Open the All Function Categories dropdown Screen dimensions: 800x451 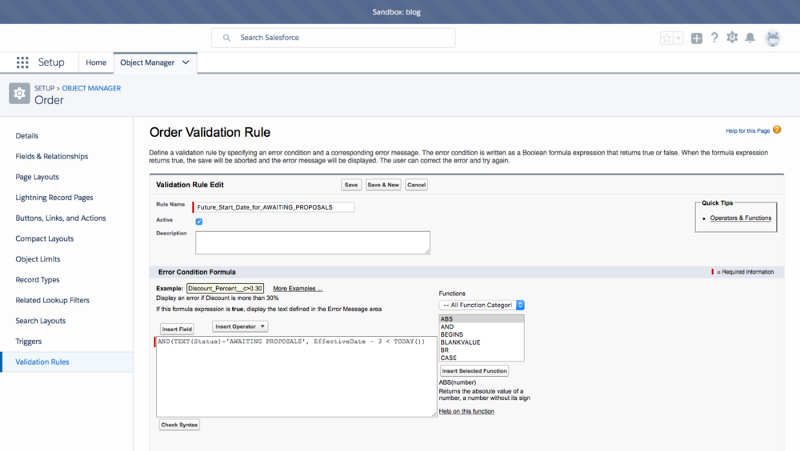coord(483,304)
